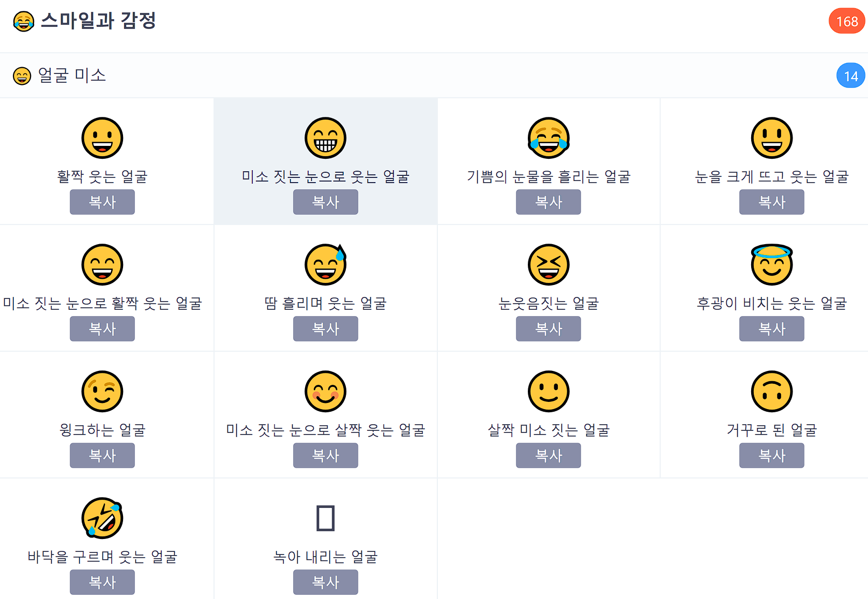Select the grinning face emoji 활짝 웃는 얼굴
868x599 pixels.
click(x=102, y=138)
